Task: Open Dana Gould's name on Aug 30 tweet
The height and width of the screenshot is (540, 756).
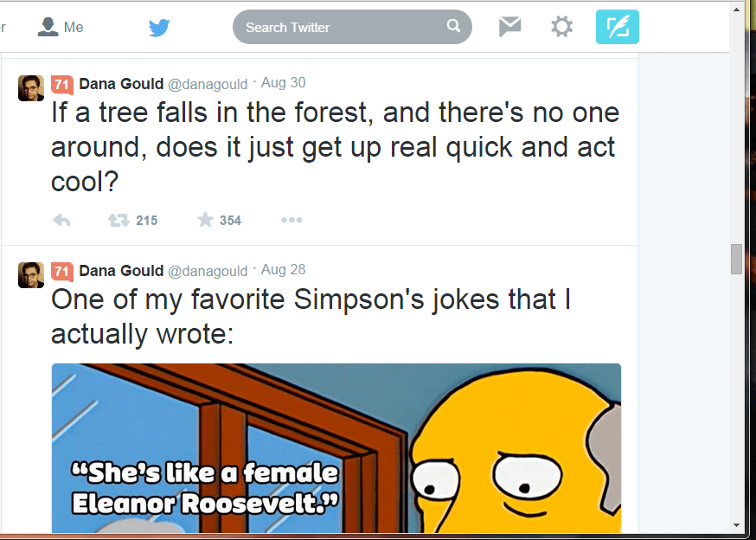Action: [x=121, y=84]
